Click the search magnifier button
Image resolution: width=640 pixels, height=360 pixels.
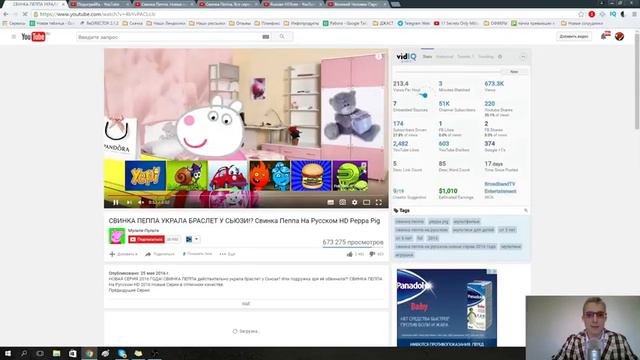(282, 37)
